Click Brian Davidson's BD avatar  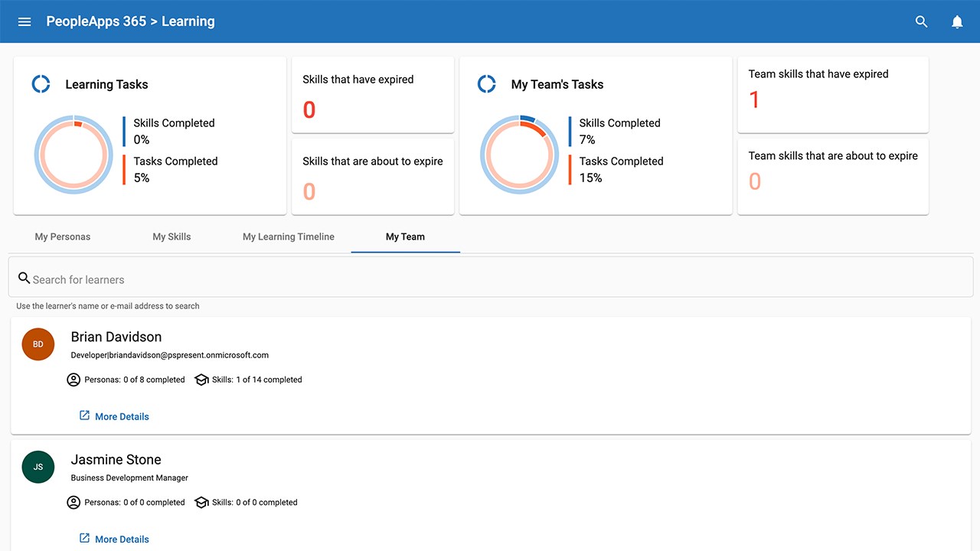click(x=38, y=344)
